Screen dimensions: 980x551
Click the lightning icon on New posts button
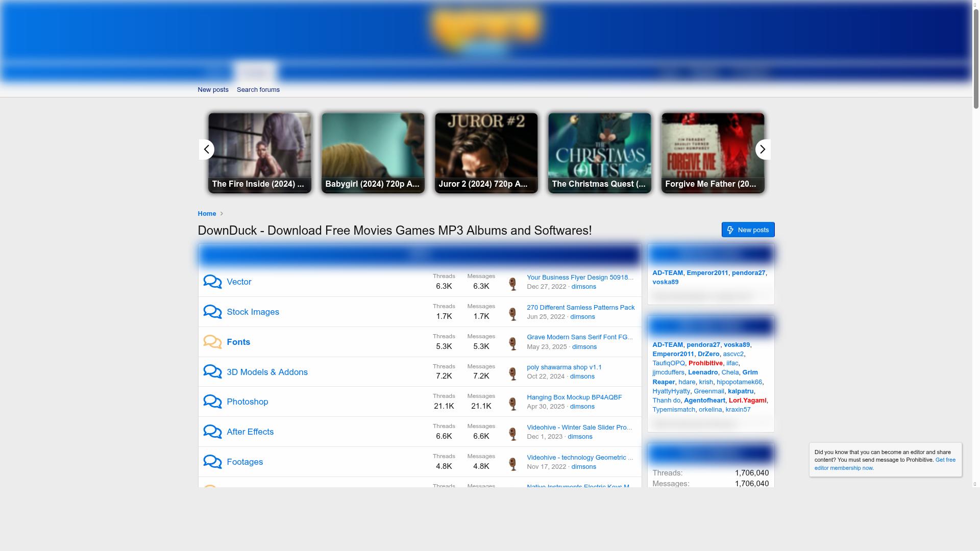click(730, 230)
